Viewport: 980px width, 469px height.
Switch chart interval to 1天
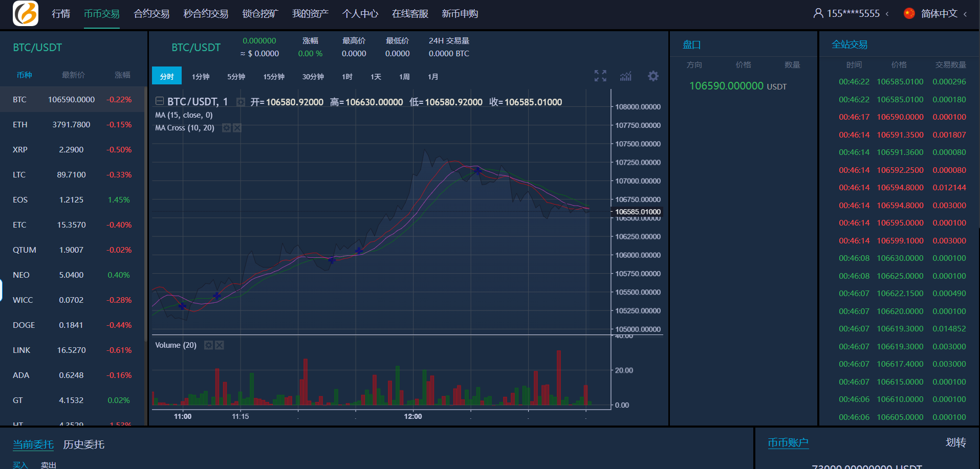[x=376, y=77]
